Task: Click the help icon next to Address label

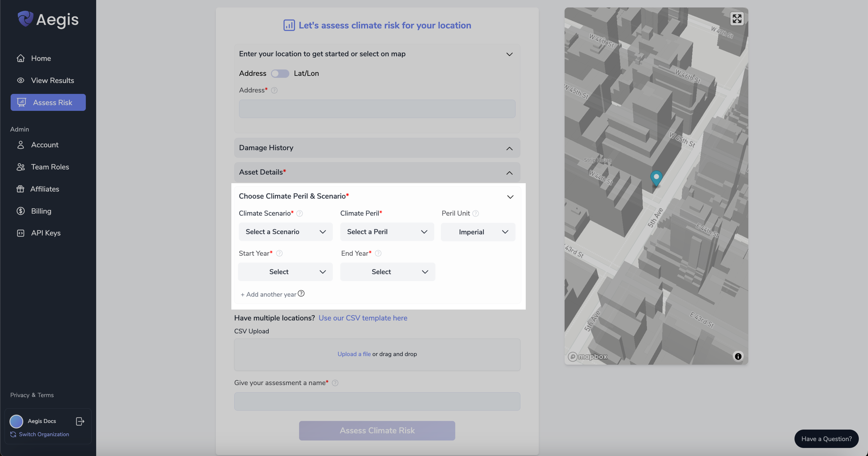Action: coord(274,90)
